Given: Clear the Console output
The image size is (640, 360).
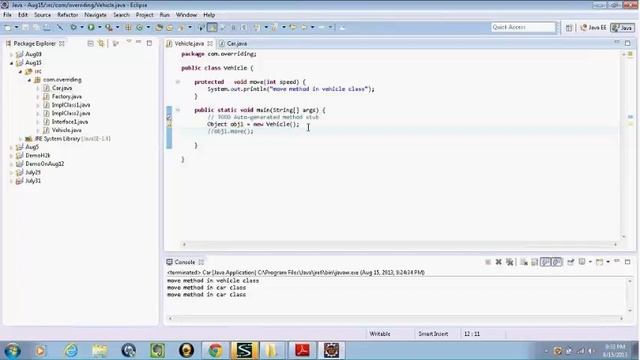Looking at the screenshot, I should coord(524,262).
